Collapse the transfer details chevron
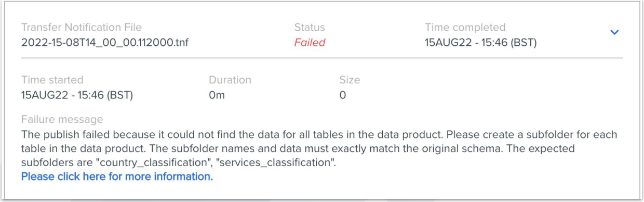This screenshot has height=202, width=644. tap(614, 32)
